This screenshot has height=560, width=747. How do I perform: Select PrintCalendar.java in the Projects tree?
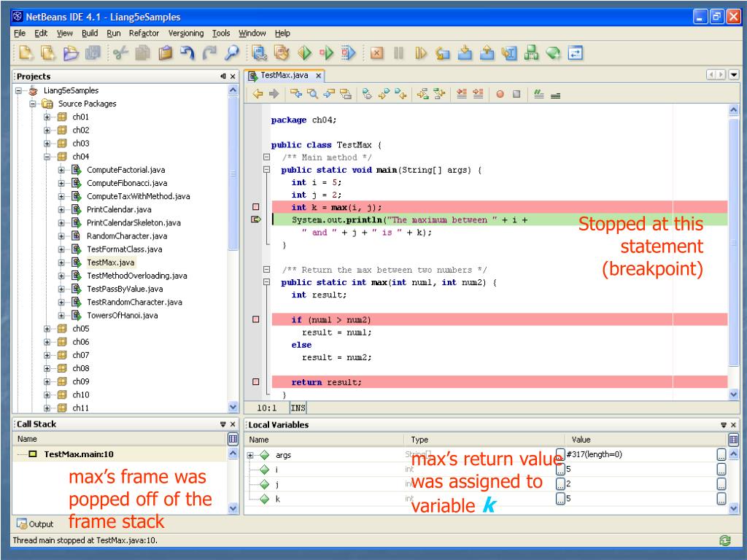119,209
